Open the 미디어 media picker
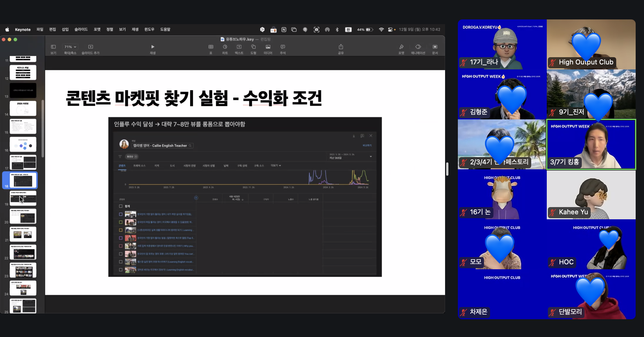The height and width of the screenshot is (337, 644). pyautogui.click(x=268, y=49)
